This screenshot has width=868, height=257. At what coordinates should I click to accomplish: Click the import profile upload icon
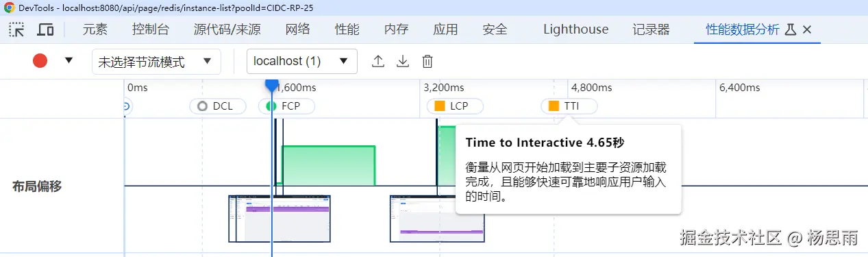coord(378,61)
